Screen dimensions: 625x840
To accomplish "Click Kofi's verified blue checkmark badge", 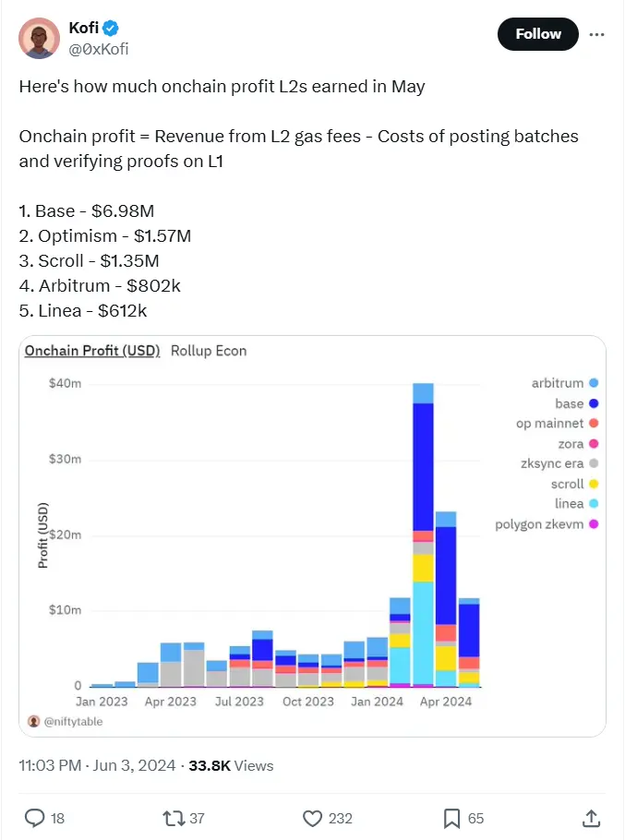I will (x=109, y=27).
